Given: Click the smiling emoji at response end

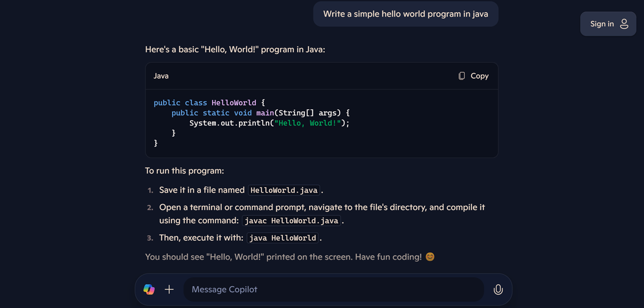Looking at the screenshot, I should (x=430, y=257).
